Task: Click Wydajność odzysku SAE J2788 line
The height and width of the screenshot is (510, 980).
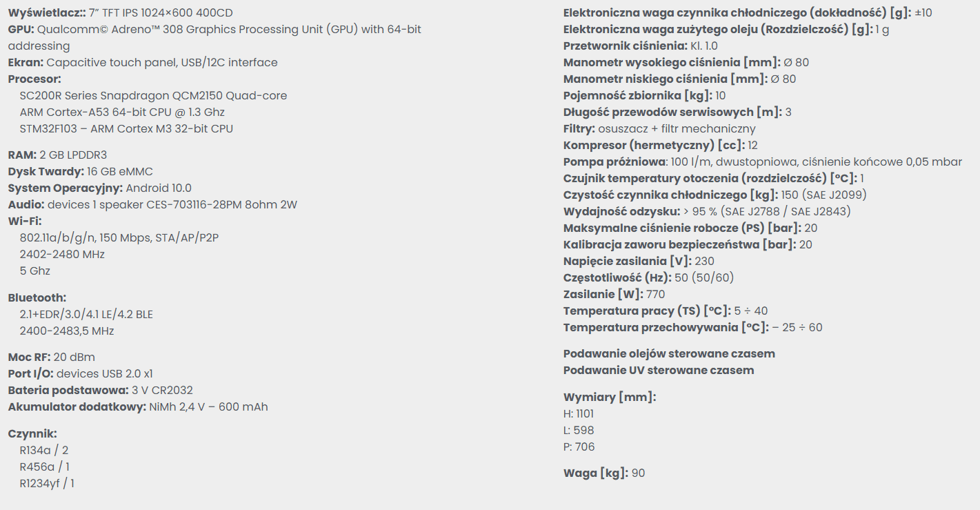Action: point(707,211)
